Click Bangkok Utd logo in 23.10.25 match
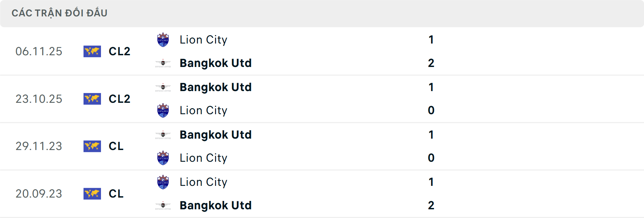This screenshot has width=644, height=218. tap(163, 87)
